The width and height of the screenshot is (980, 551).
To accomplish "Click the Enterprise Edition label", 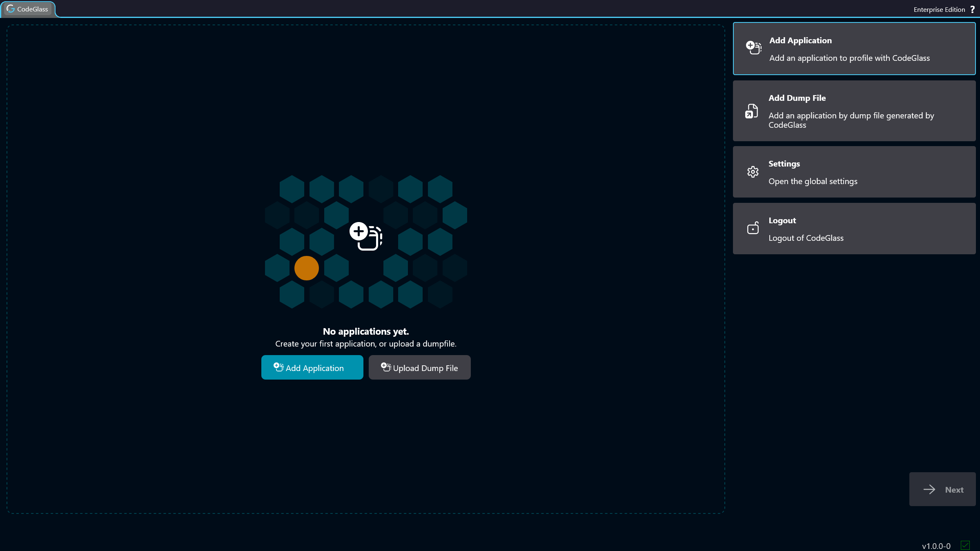I will pyautogui.click(x=939, y=9).
